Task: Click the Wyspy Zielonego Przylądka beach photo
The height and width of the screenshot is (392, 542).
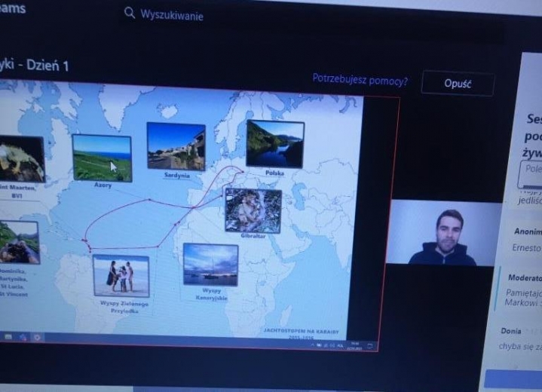Action: pyautogui.click(x=121, y=276)
